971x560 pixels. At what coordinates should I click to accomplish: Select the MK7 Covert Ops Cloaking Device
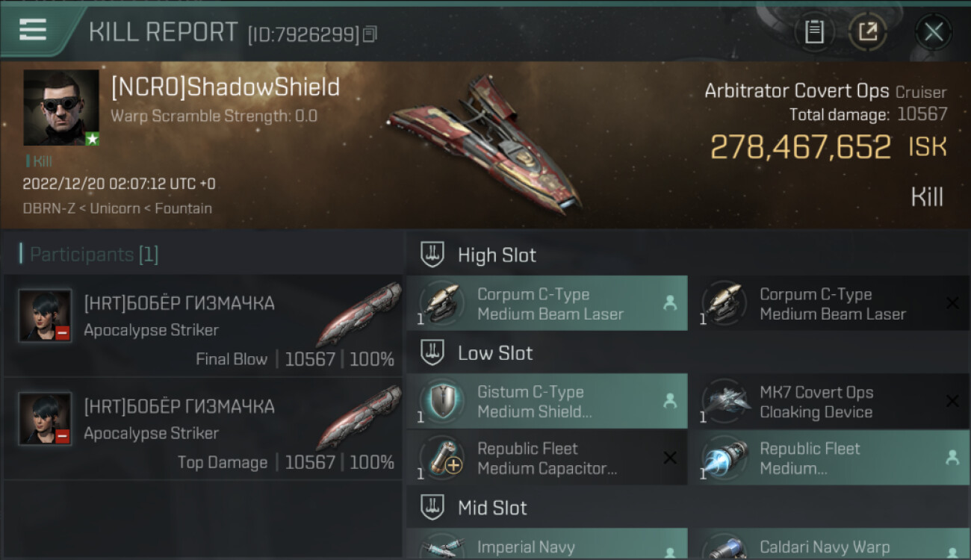point(828,402)
